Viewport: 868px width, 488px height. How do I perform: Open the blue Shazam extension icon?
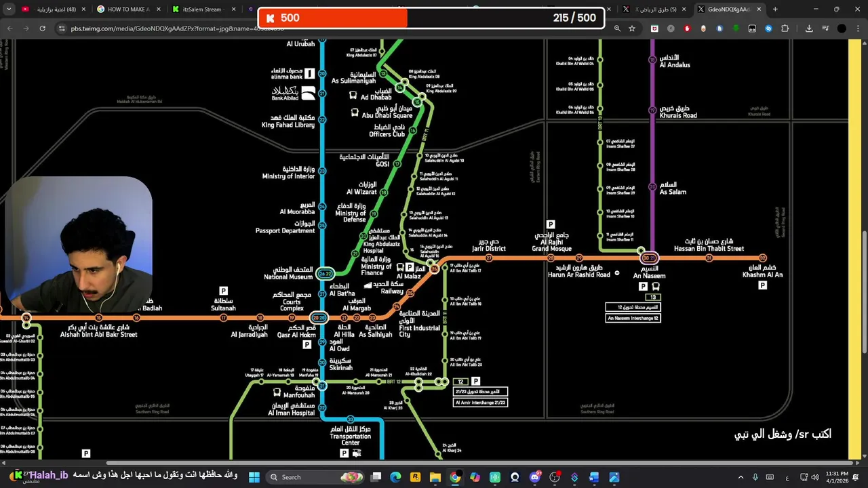[768, 28]
